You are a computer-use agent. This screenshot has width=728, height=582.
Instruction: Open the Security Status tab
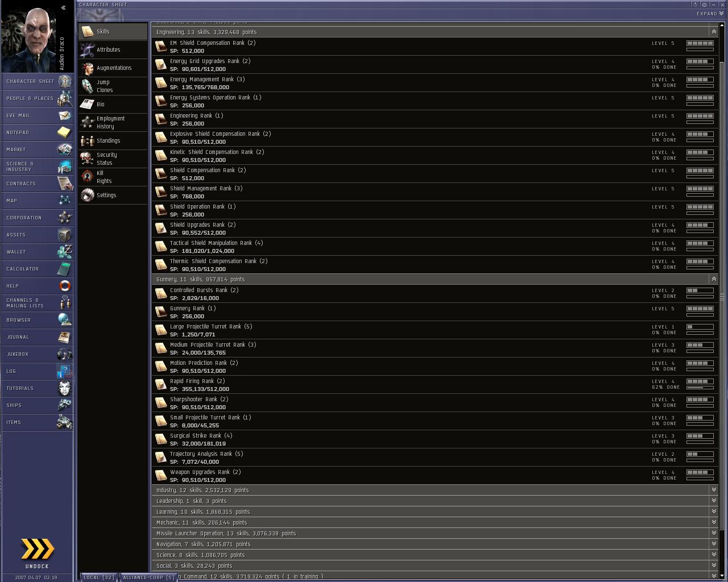[113, 159]
